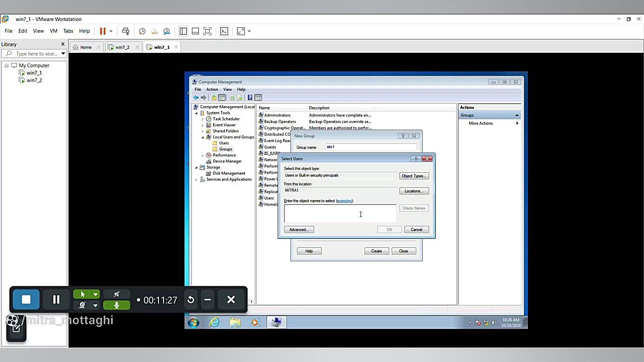This screenshot has height=362, width=644.
Task: Open the snapshot manager icon
Action: 166,31
